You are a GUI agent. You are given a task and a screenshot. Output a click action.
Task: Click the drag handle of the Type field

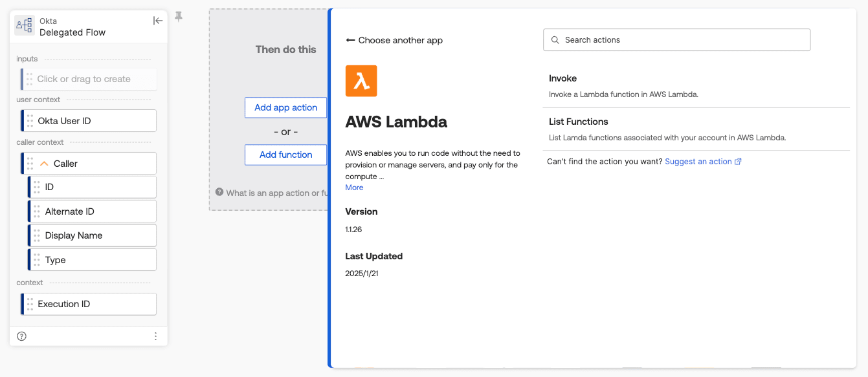(37, 260)
